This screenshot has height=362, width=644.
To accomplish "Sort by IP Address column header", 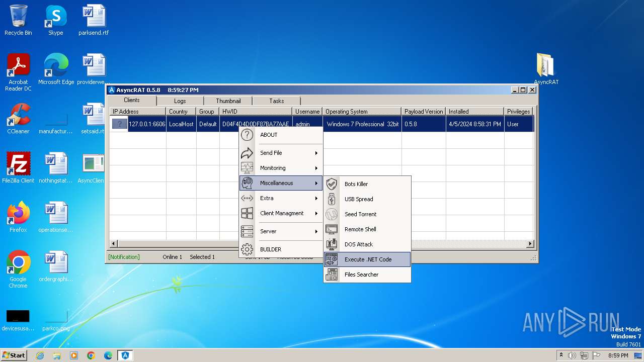I will pos(138,112).
